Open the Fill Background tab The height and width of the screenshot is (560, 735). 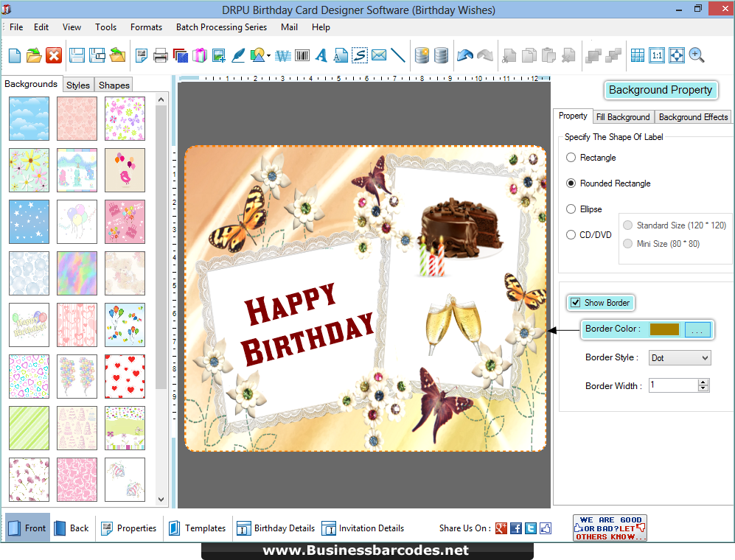(x=623, y=117)
